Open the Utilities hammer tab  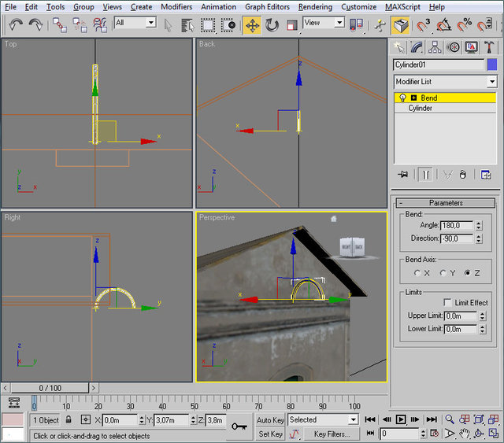click(491, 47)
